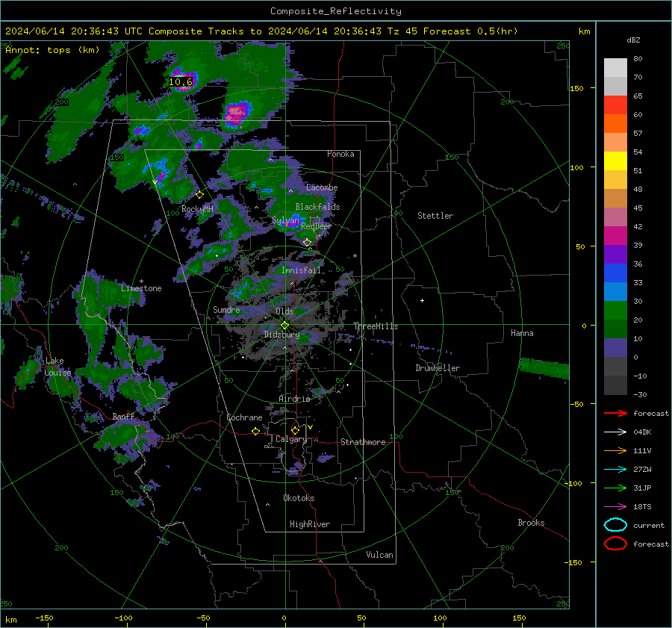Viewport: 672px width, 628px height.
Task: Click the Limestone label
Action: tap(141, 288)
